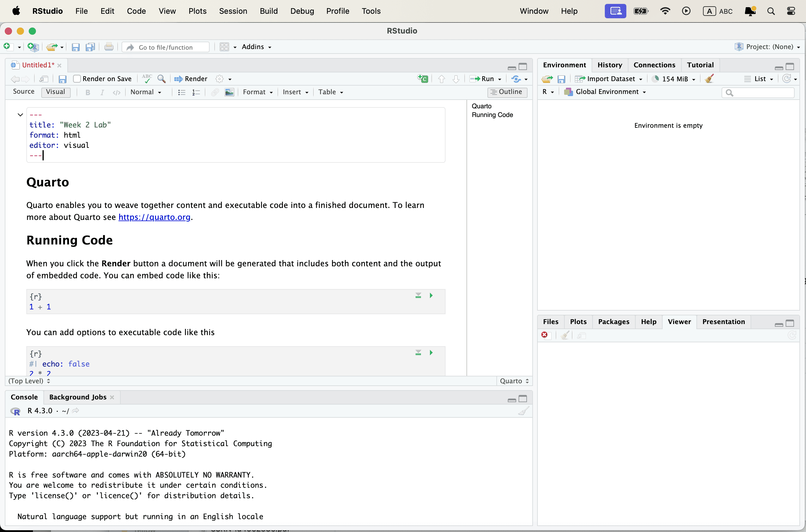
Task: Switch to the History tab
Action: click(609, 65)
